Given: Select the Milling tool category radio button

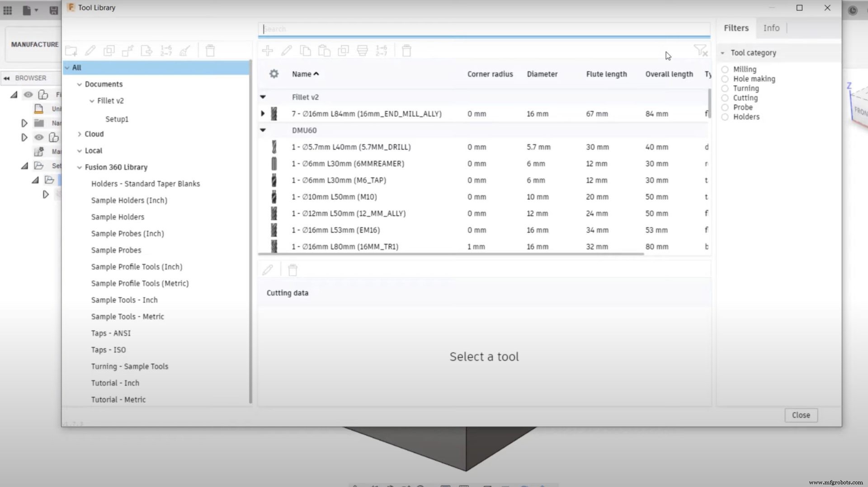Looking at the screenshot, I should (x=725, y=70).
